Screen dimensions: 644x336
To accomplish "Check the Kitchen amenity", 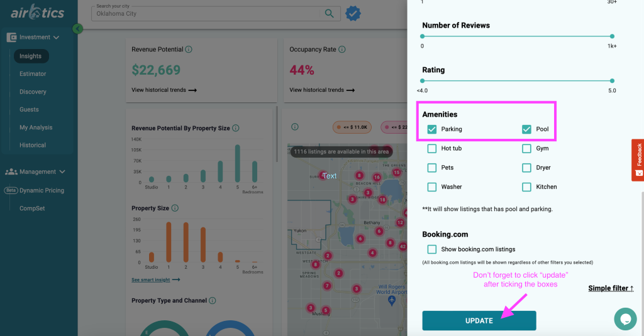I will (526, 187).
